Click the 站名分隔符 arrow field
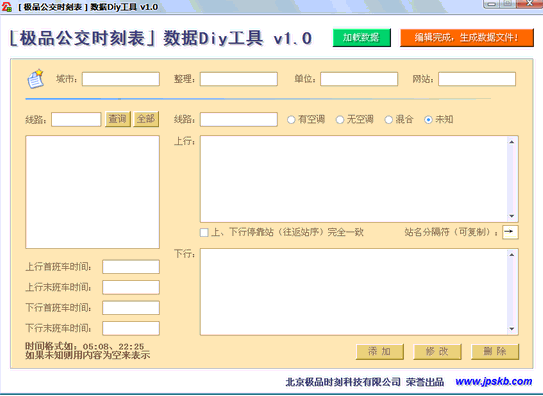The image size is (543, 396). click(x=510, y=232)
